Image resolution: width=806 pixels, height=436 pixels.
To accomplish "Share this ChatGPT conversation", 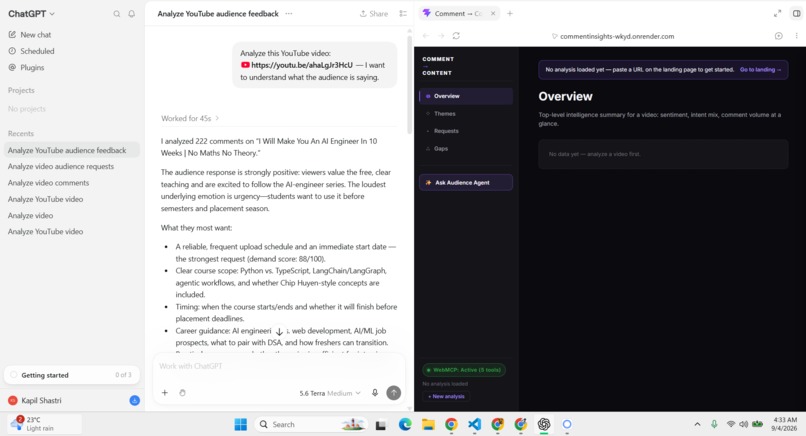I will (374, 14).
